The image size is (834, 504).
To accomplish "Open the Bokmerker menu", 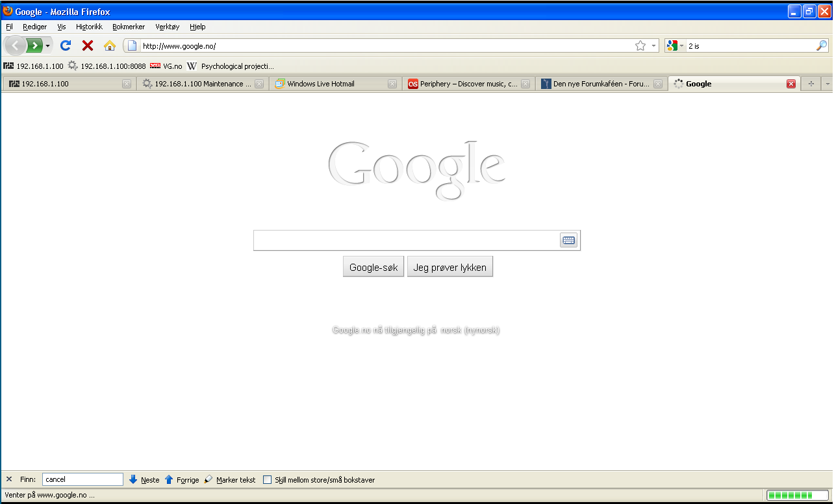I will (129, 27).
